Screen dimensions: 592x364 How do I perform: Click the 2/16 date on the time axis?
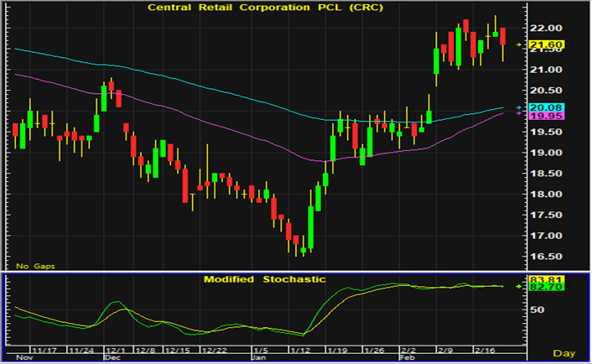click(486, 348)
